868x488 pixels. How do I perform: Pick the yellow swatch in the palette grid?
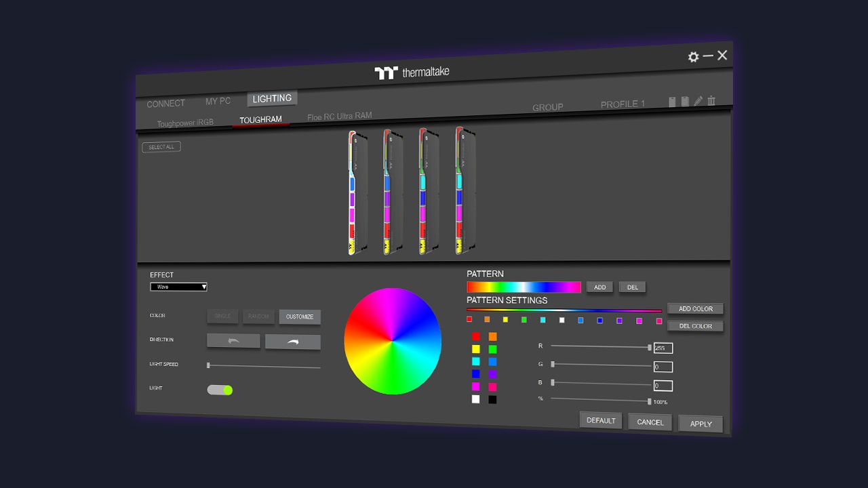point(475,349)
